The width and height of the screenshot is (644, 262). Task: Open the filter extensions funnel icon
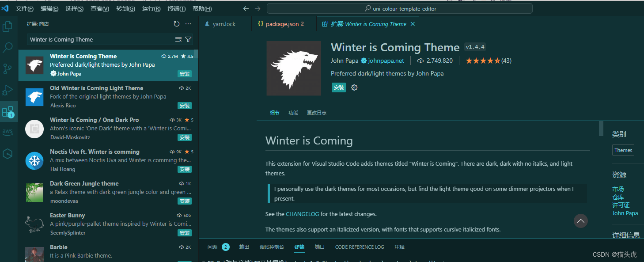coord(188,39)
